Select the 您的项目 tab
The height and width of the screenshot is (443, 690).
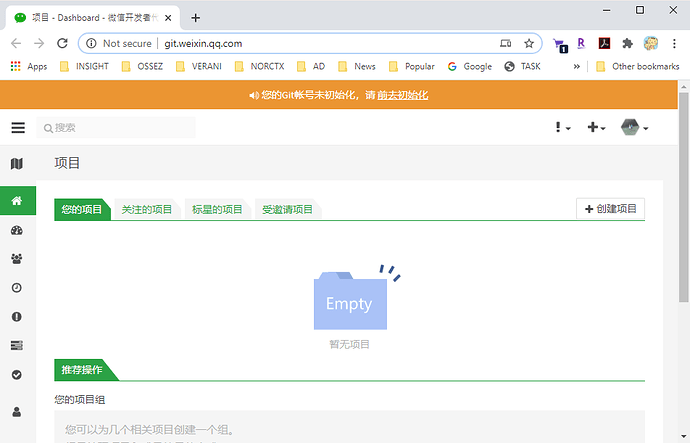[81, 209]
